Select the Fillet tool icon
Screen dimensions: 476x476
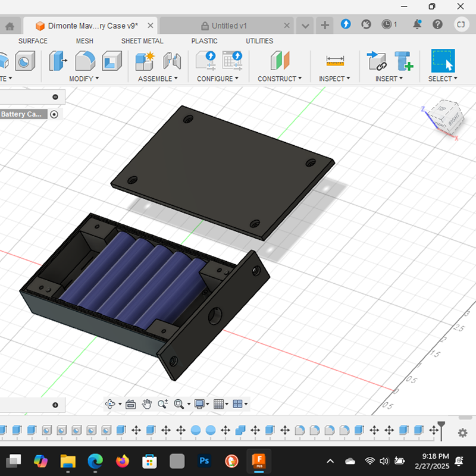85,61
